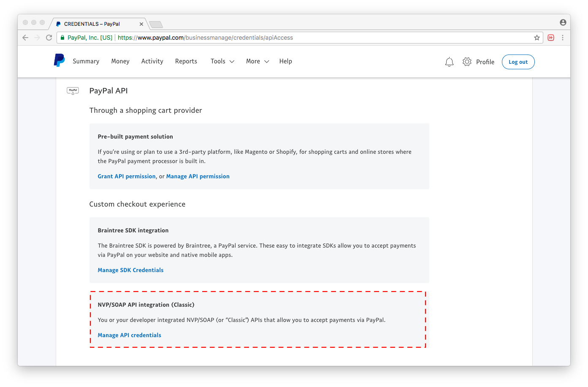Click the red browser extension icon
The image size is (588, 387).
pos(551,38)
